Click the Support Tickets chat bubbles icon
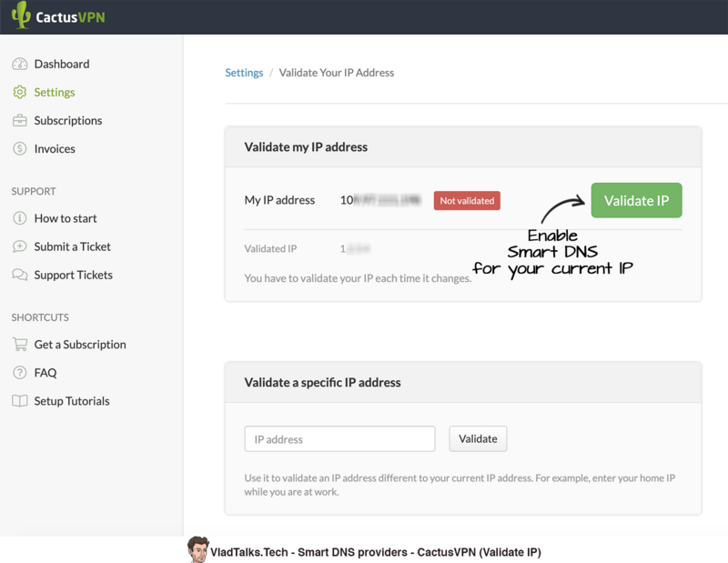728x563 pixels. (x=19, y=275)
